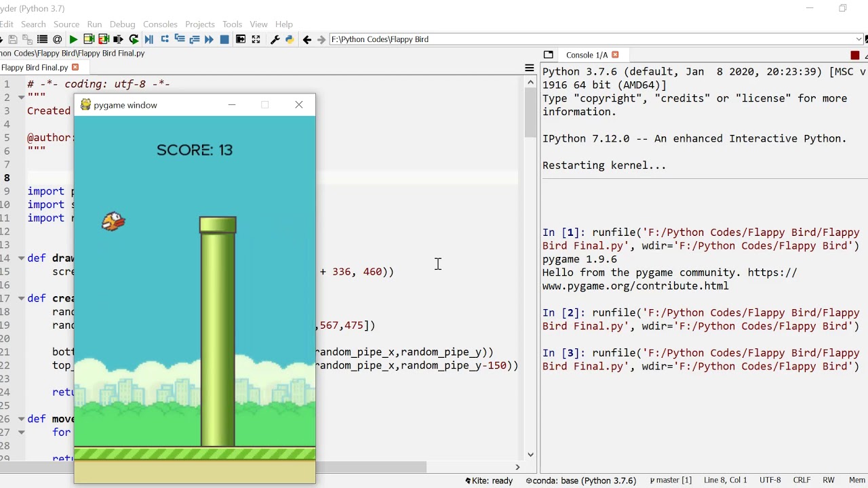Maximize current pane icon

(x=241, y=39)
